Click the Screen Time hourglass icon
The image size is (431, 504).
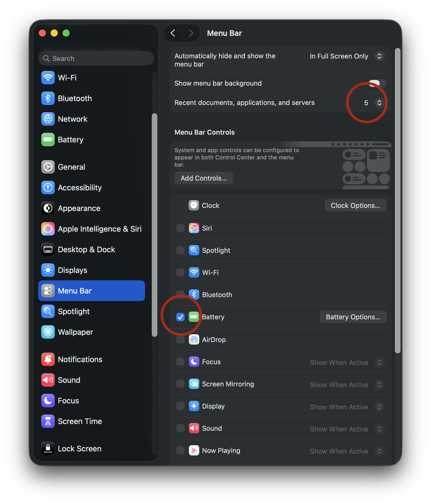click(x=48, y=421)
